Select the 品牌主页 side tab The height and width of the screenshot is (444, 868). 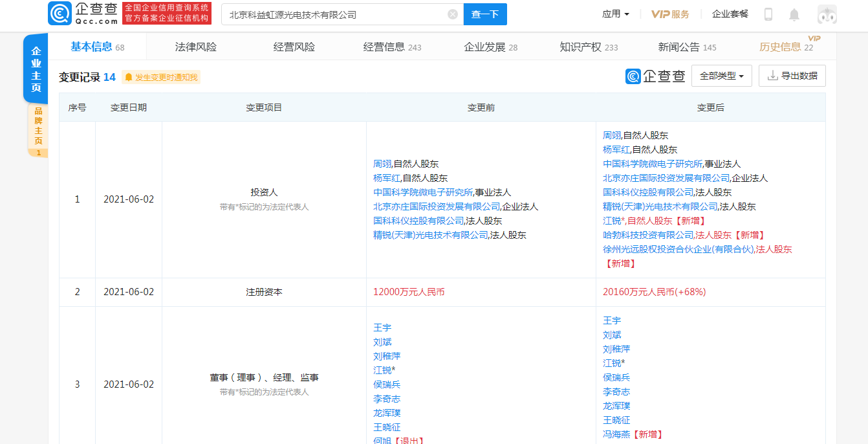point(38,130)
